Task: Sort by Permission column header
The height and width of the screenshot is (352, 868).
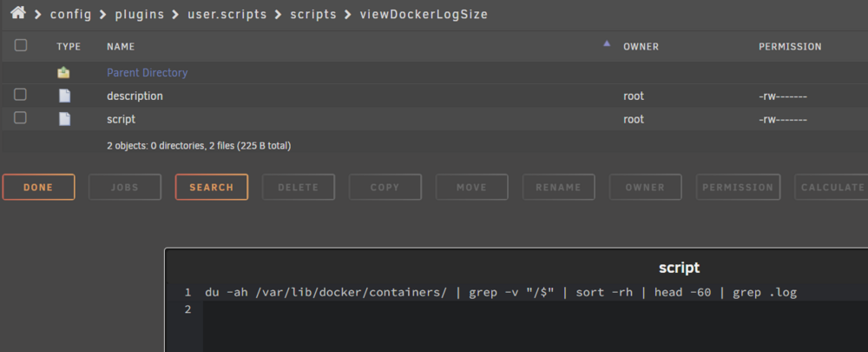Action: pyautogui.click(x=790, y=47)
